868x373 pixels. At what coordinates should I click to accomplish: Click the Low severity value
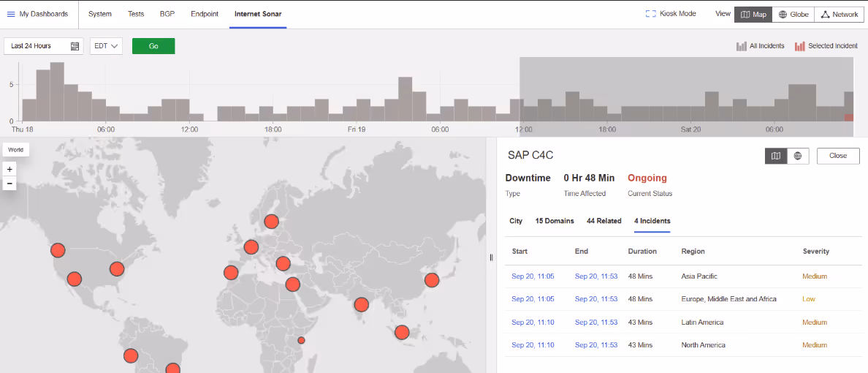(809, 298)
